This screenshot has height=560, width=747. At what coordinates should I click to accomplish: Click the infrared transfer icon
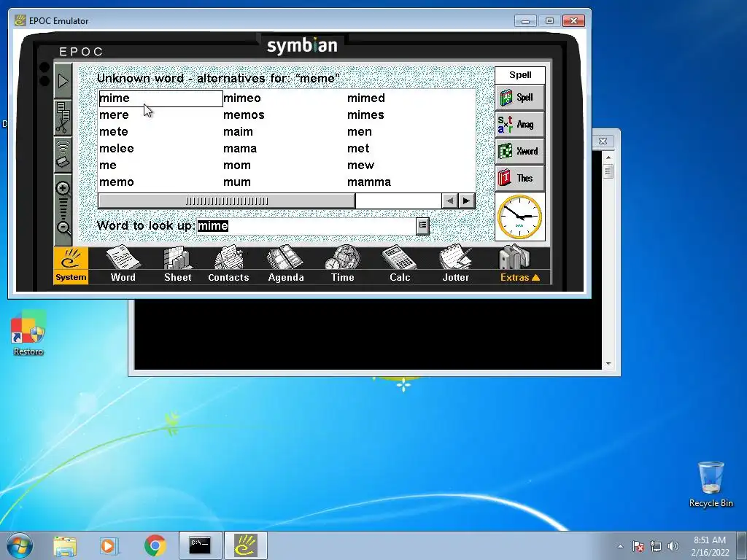(x=63, y=154)
